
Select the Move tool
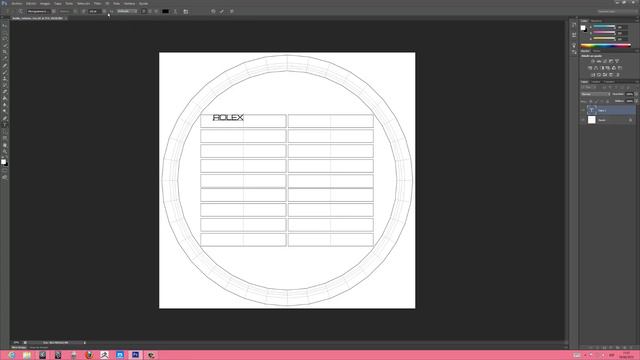pyautogui.click(x=5, y=25)
